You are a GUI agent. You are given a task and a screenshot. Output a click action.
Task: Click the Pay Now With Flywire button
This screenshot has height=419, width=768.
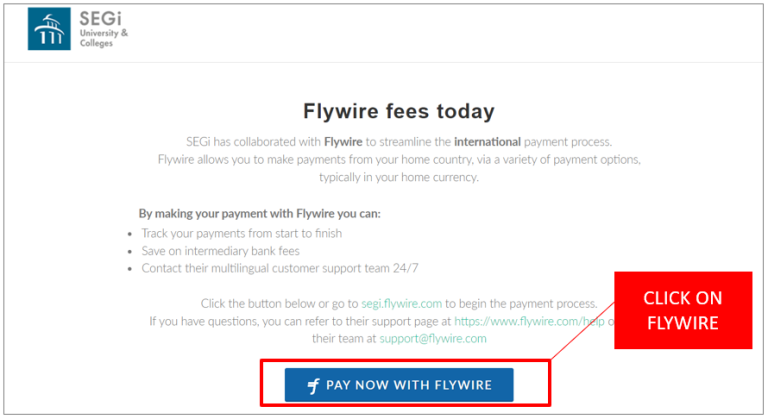(399, 385)
